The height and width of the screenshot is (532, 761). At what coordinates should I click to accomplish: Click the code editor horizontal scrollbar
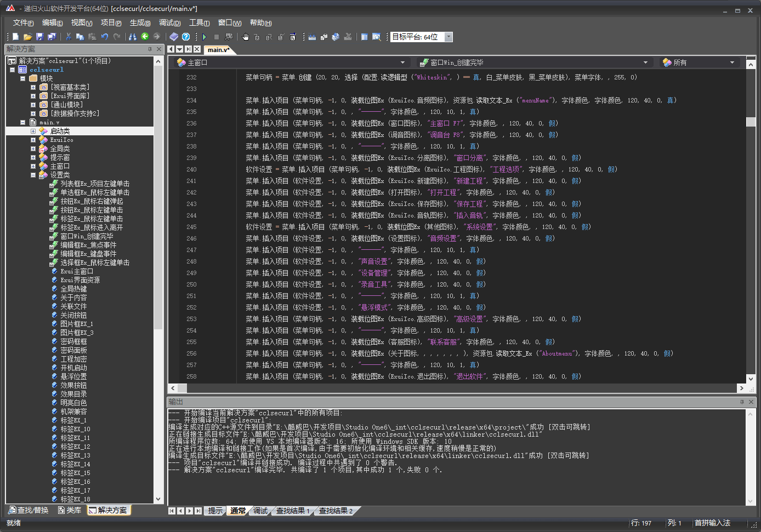[x=457, y=388]
